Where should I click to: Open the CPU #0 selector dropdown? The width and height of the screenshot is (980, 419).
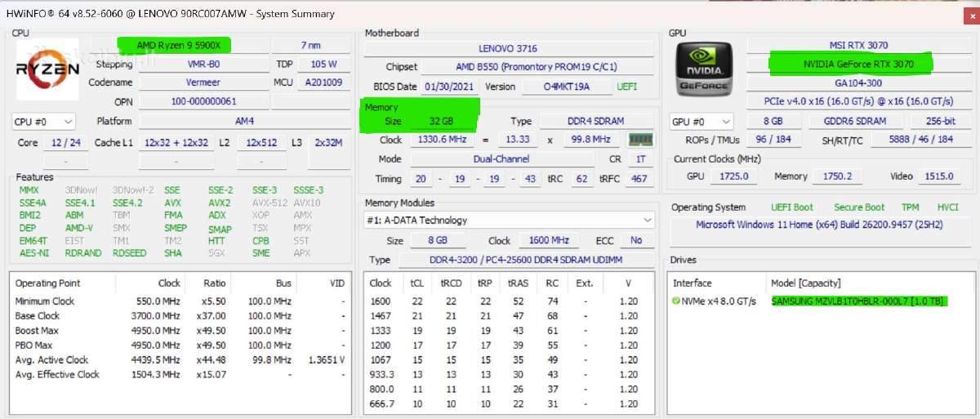(43, 122)
